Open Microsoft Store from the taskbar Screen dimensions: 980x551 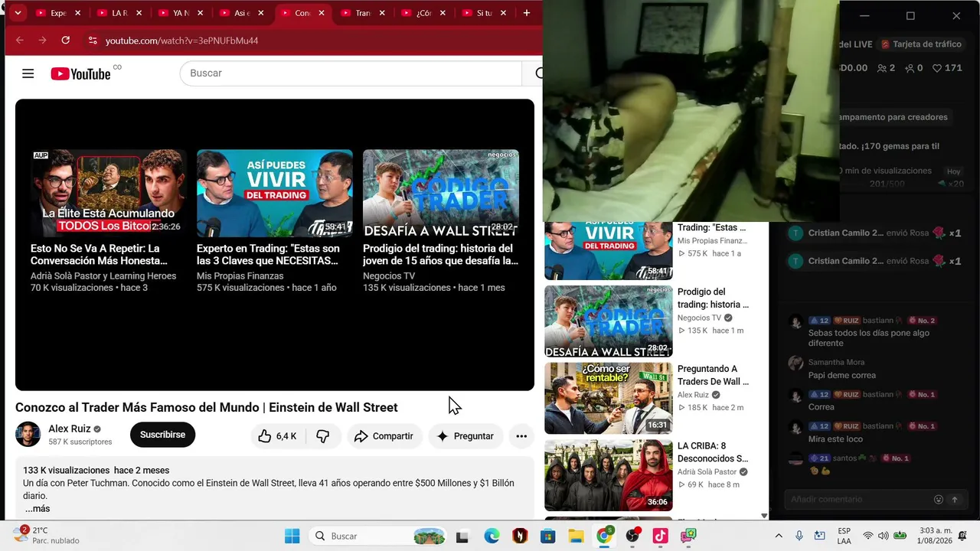(x=547, y=536)
